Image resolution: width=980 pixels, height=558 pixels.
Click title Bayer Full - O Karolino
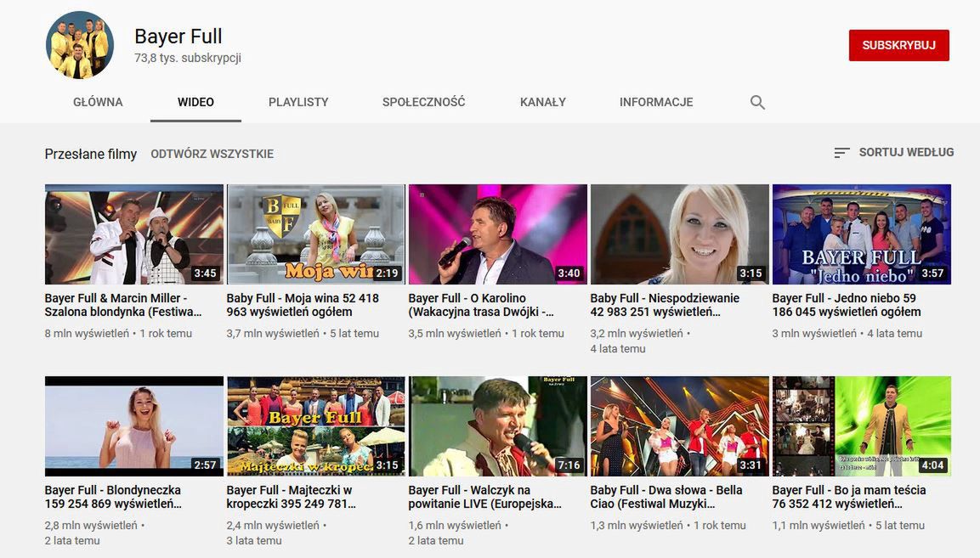[x=480, y=305]
